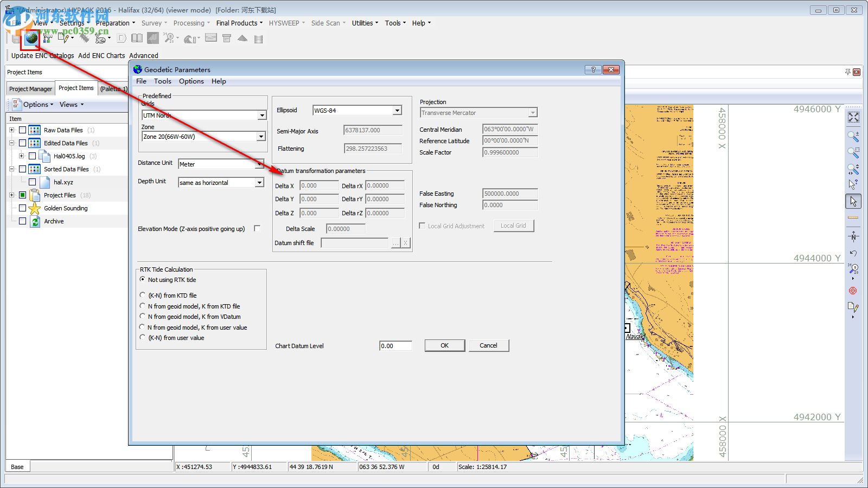The width and height of the screenshot is (868, 488).
Task: Select the arrow pointer cursor tool
Action: coord(853,202)
